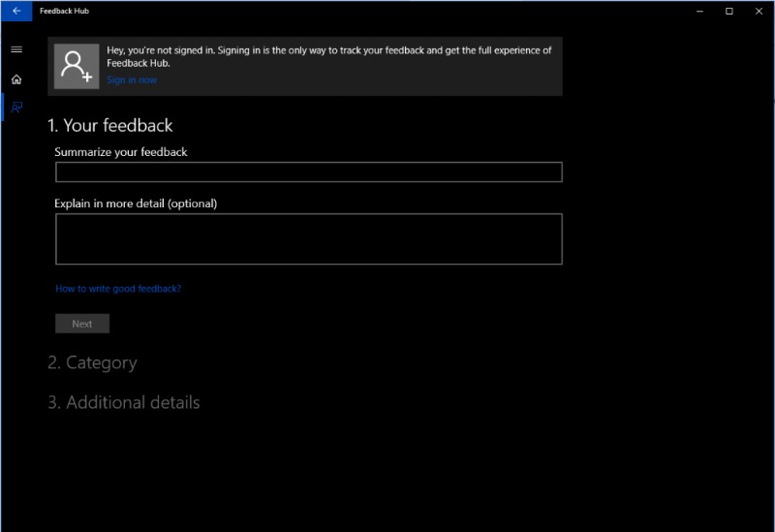Go to the Home page icon

pyautogui.click(x=16, y=79)
